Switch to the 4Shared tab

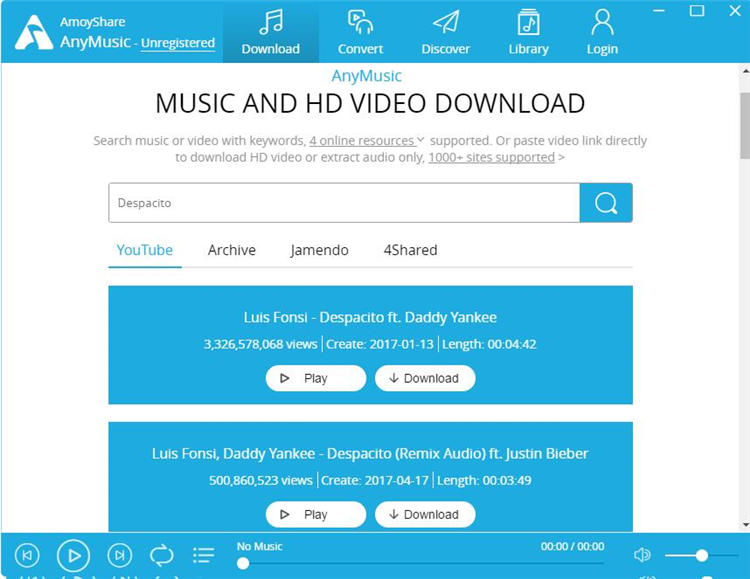(x=410, y=250)
